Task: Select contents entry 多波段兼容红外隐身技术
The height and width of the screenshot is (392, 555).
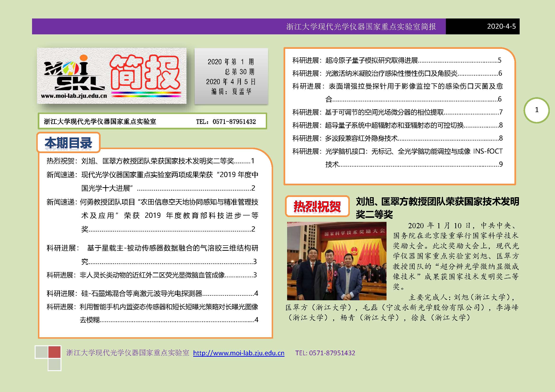Action: 397,138
